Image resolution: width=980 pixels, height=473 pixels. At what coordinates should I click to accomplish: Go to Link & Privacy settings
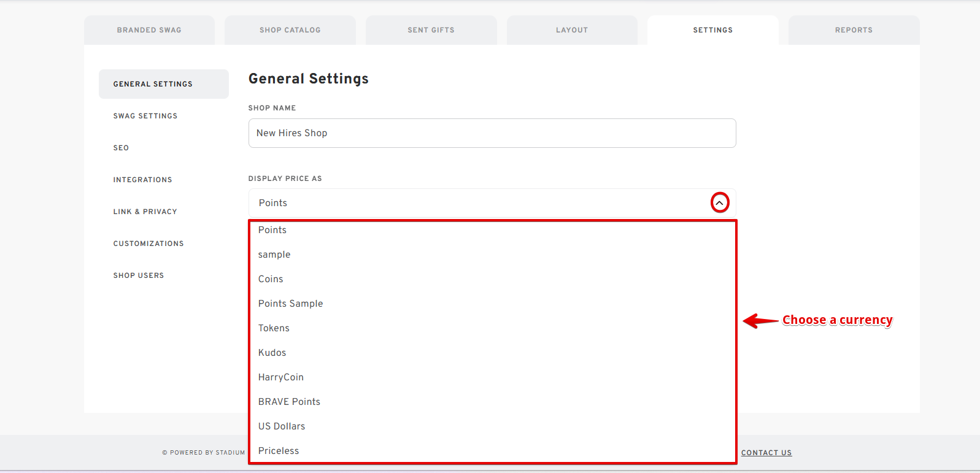145,212
